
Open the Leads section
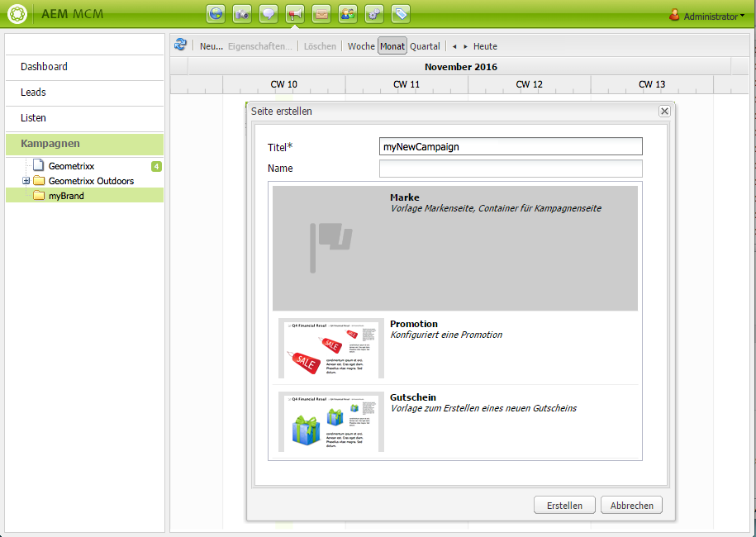click(85, 93)
